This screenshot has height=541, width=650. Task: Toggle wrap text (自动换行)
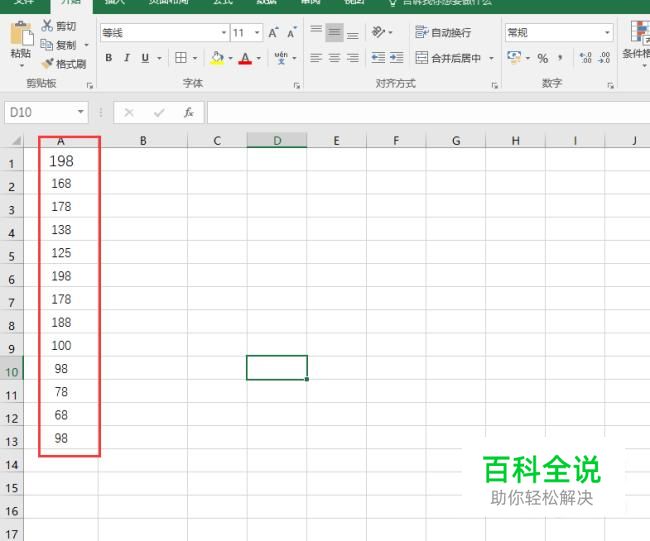click(443, 32)
